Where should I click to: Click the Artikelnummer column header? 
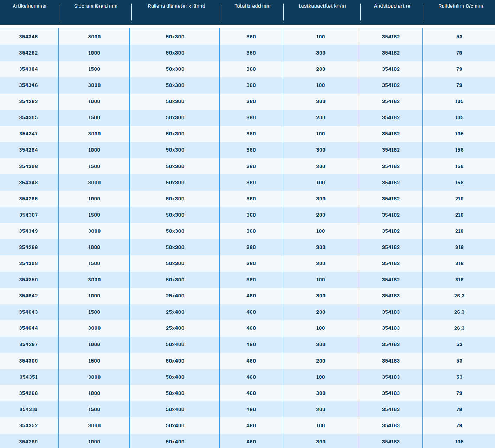[x=30, y=6]
